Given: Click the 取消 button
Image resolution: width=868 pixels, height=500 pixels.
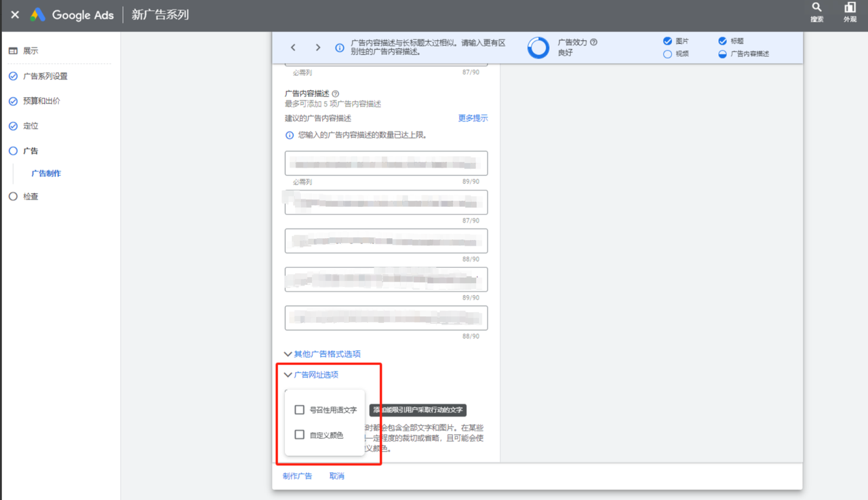Looking at the screenshot, I should coord(337,476).
